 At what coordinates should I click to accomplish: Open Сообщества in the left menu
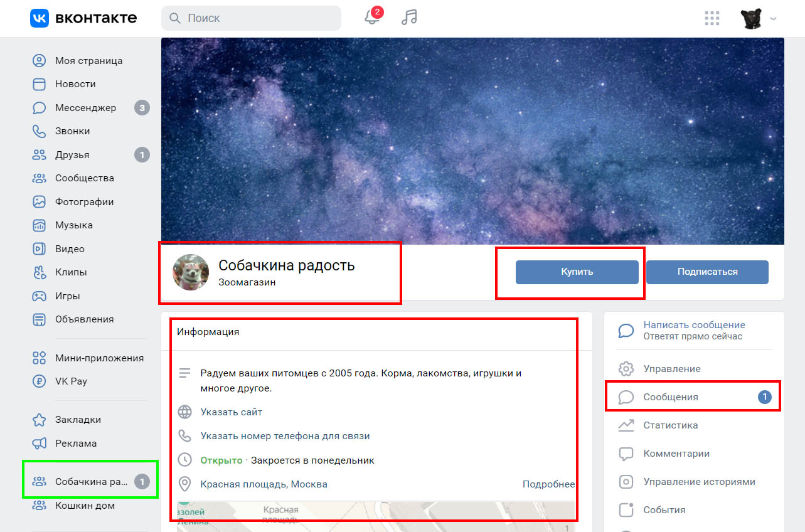(x=85, y=178)
